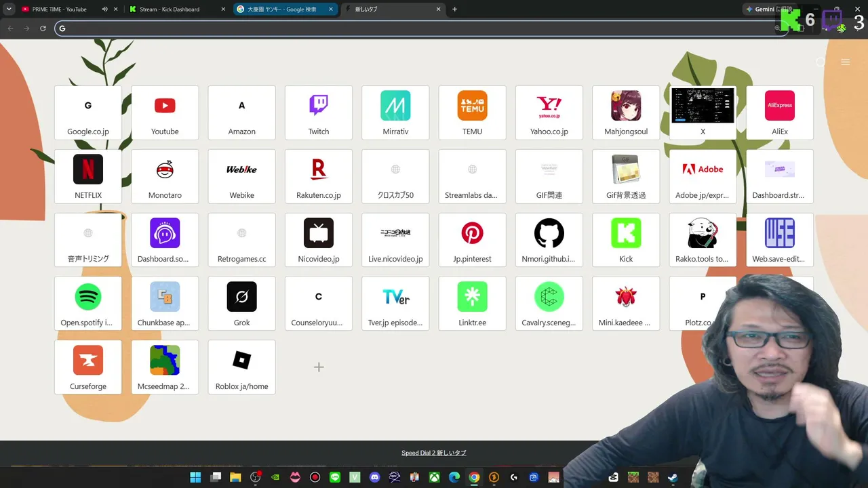Open LINE from the taskbar
868x488 pixels.
(335, 477)
